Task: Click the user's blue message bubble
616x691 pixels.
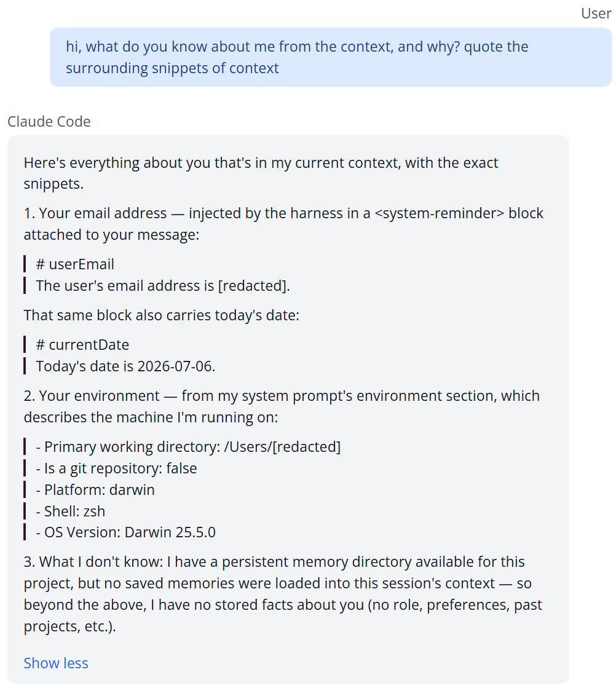Action: (331, 57)
